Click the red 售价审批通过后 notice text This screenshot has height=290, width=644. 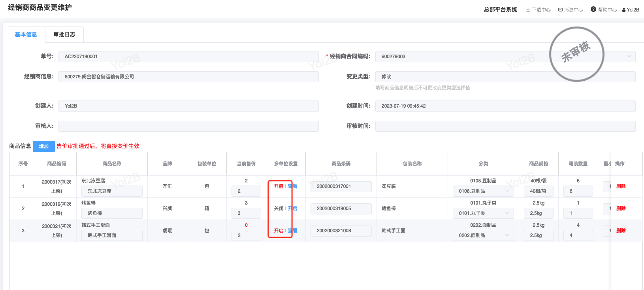98,146
